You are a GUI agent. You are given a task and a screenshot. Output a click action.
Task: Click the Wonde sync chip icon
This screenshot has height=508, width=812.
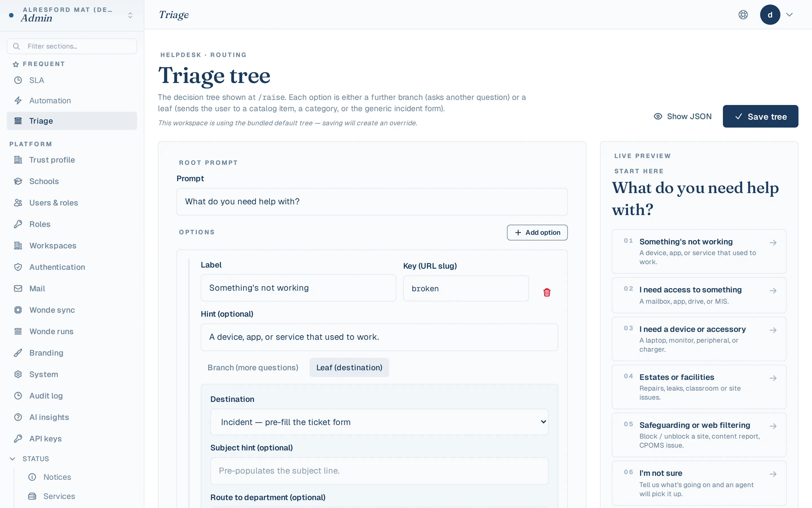pyautogui.click(x=18, y=310)
